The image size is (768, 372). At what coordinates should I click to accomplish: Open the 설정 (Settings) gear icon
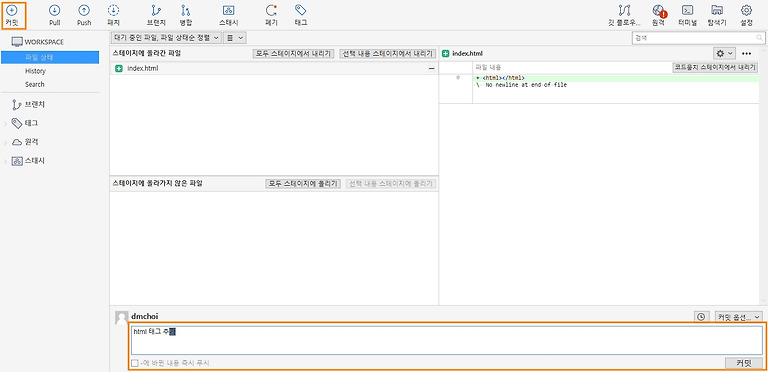coord(746,15)
